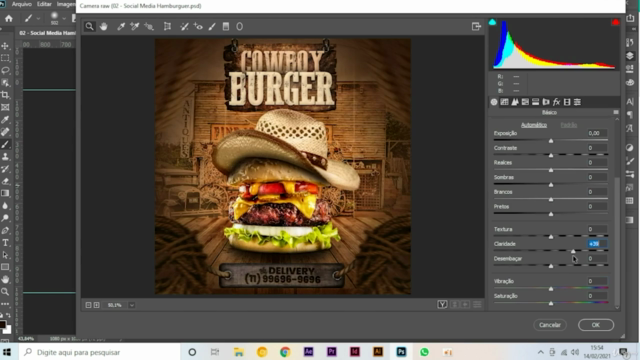Open After Effects from the taskbar
This screenshot has height=360, width=640.
click(x=308, y=352)
